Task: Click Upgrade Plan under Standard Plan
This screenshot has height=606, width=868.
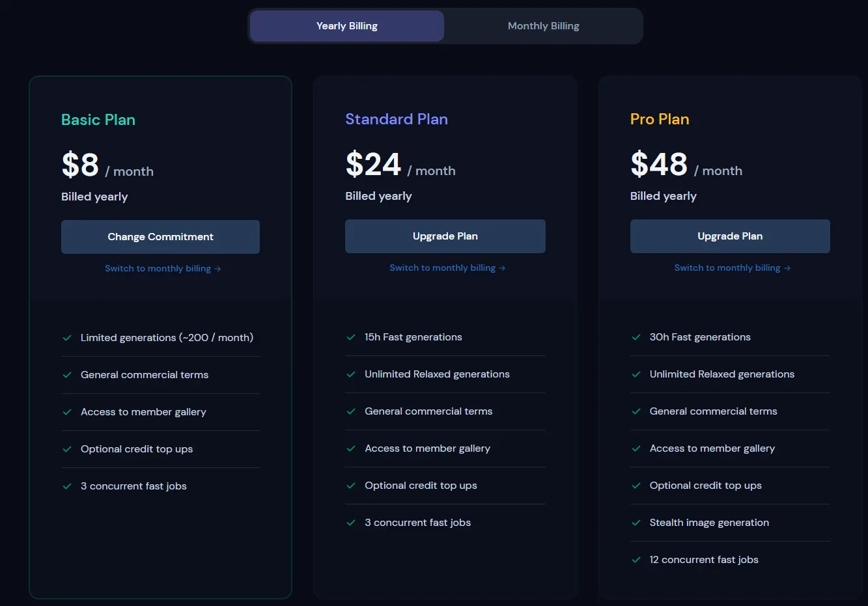Action: click(x=445, y=236)
